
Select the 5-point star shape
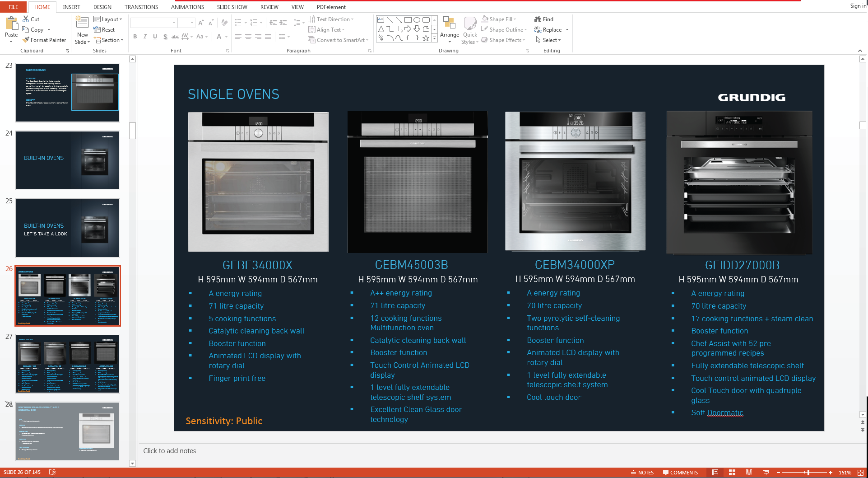[x=426, y=38]
